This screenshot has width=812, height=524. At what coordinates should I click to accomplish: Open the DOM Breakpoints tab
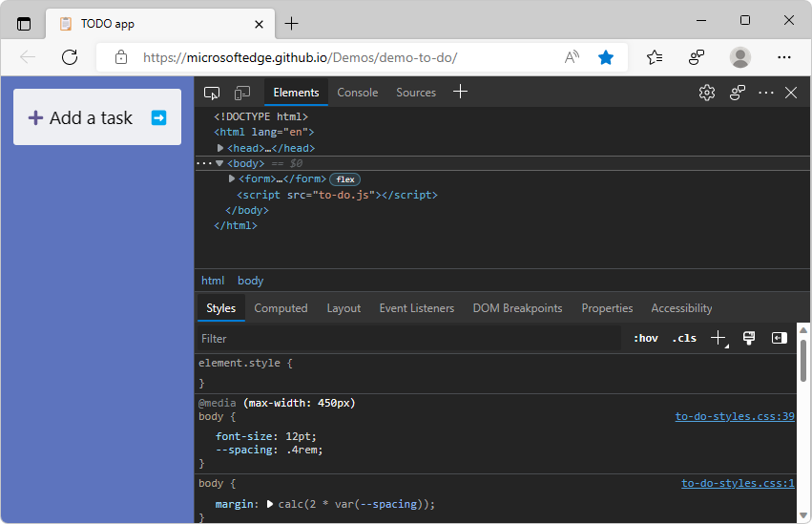(x=517, y=308)
